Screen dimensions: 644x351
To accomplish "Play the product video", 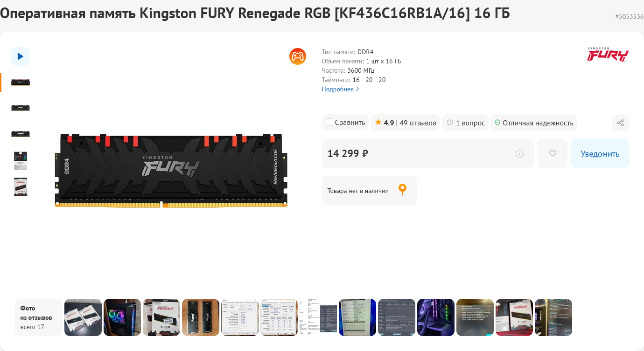I will point(21,56).
